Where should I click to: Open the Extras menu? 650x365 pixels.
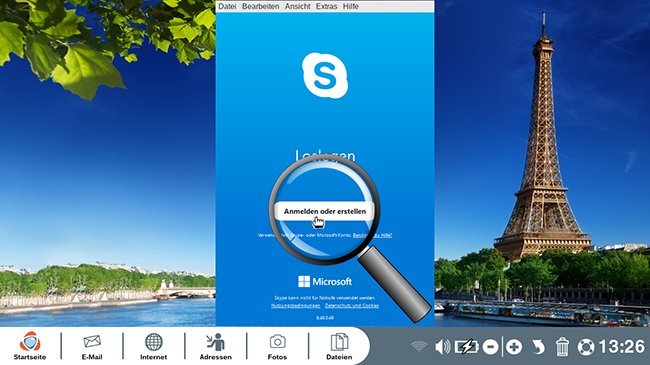[326, 6]
